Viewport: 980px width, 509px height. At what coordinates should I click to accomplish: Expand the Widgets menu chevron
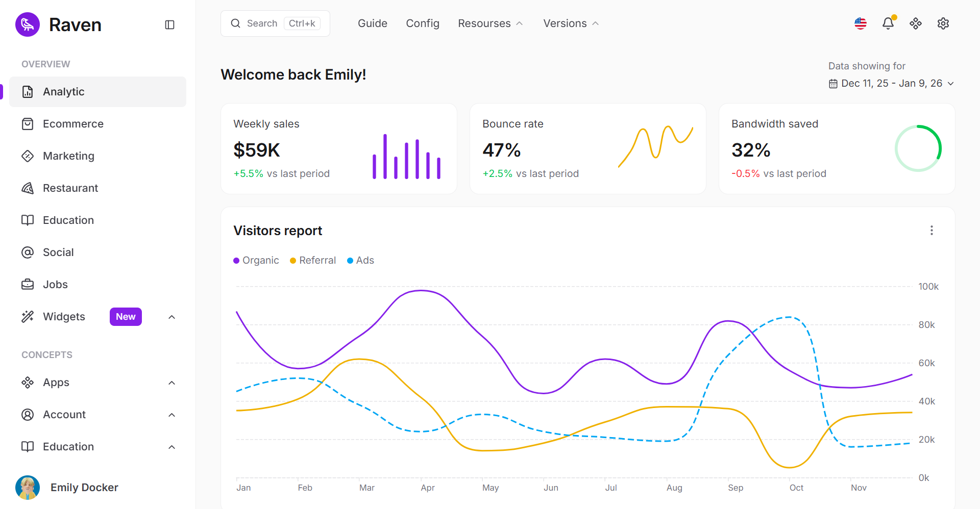pyautogui.click(x=172, y=317)
